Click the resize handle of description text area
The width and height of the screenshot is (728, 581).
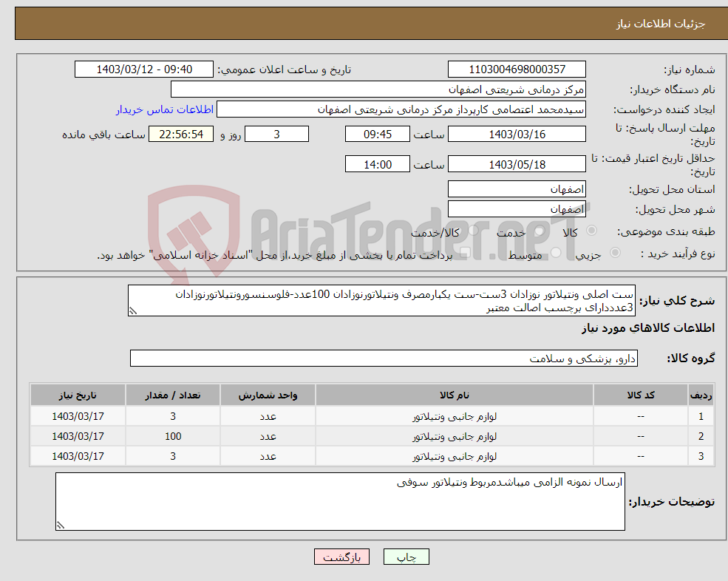click(x=133, y=311)
